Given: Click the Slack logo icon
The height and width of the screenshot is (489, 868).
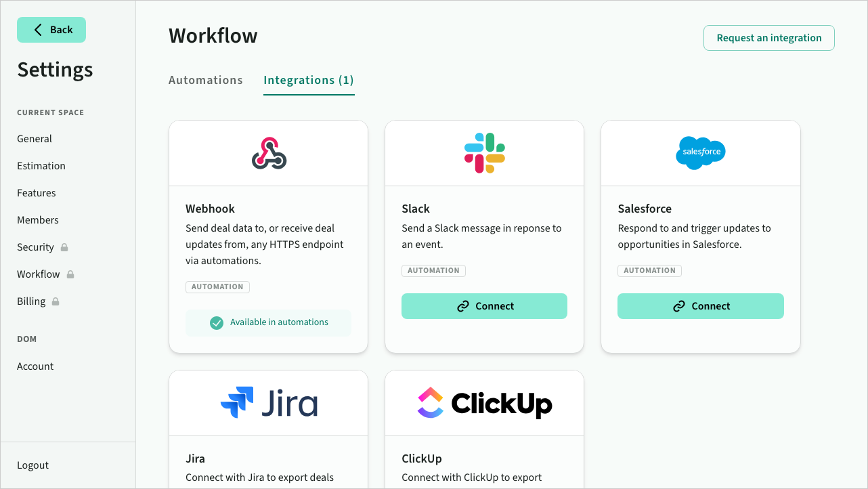Looking at the screenshot, I should pos(485,153).
